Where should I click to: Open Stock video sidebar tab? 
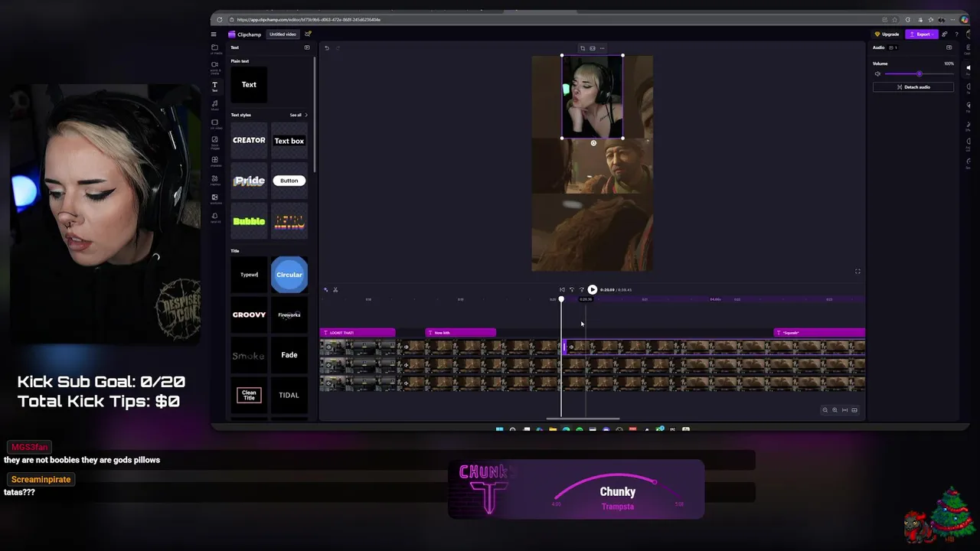tap(215, 123)
